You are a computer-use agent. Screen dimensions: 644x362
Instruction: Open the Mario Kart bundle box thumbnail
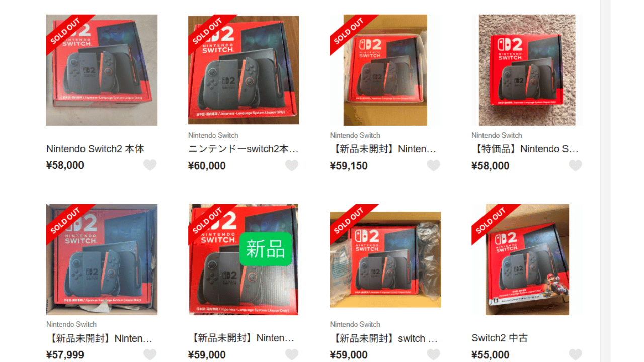[x=527, y=259]
